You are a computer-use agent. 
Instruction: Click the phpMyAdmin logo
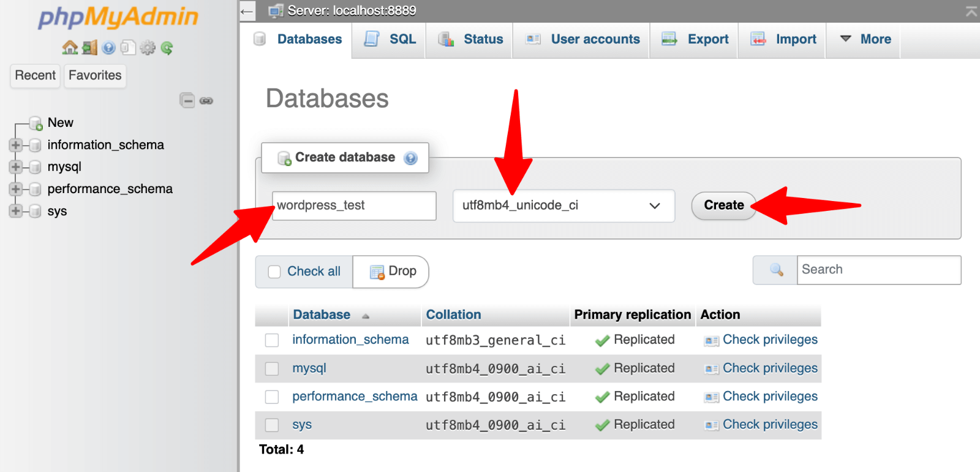click(118, 18)
